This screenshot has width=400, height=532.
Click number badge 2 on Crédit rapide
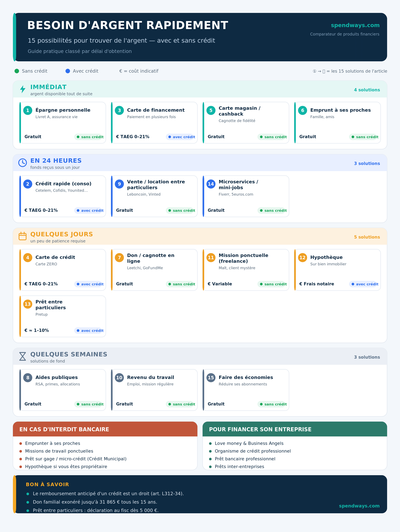[x=28, y=184]
